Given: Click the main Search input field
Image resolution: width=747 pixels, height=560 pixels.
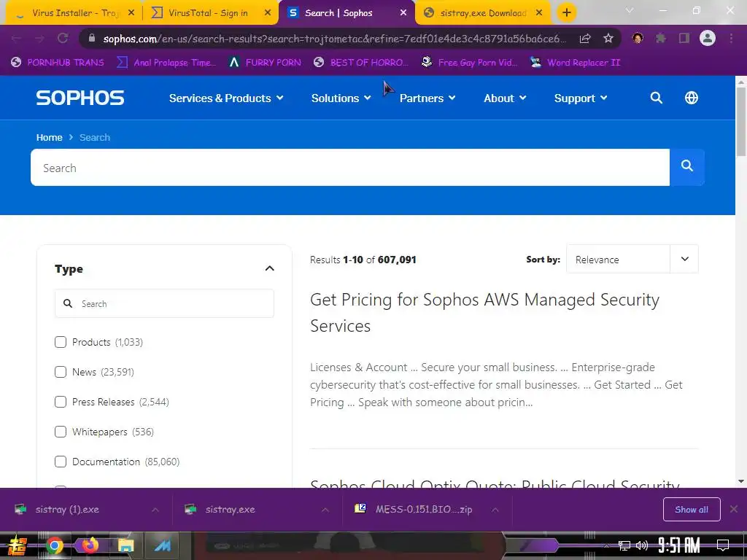Looking at the screenshot, I should [350, 168].
